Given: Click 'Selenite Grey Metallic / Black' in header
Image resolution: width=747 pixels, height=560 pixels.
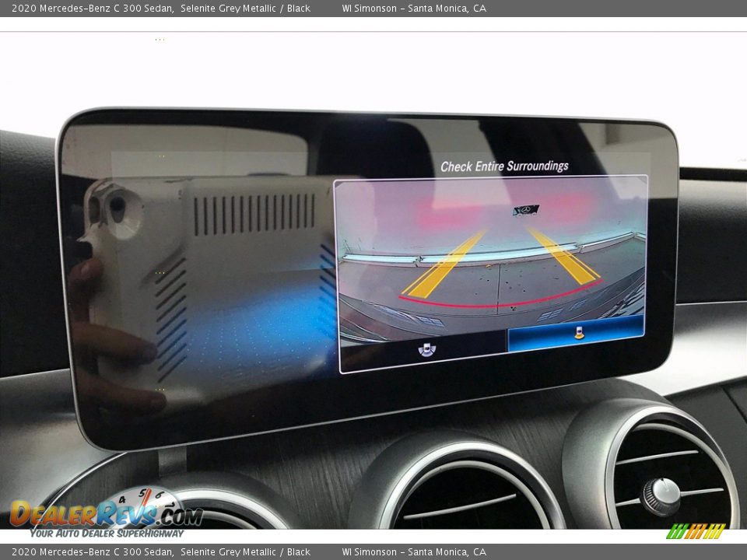Looking at the screenshot, I should coord(245,9).
